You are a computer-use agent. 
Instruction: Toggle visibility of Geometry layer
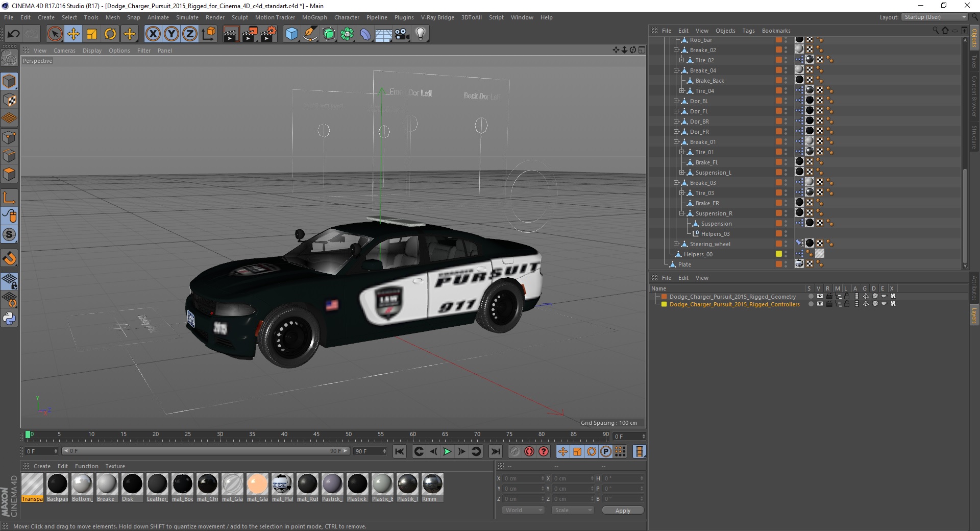pyautogui.click(x=820, y=296)
